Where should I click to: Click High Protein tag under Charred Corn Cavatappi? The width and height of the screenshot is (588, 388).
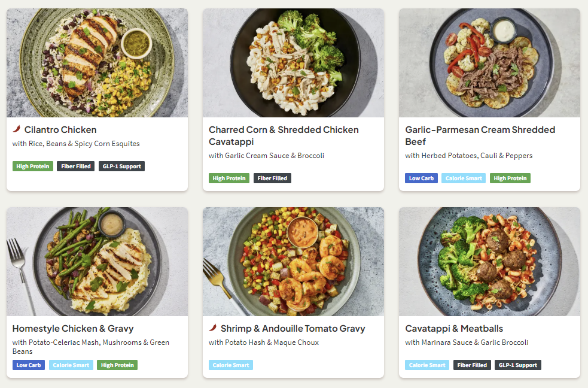(229, 178)
